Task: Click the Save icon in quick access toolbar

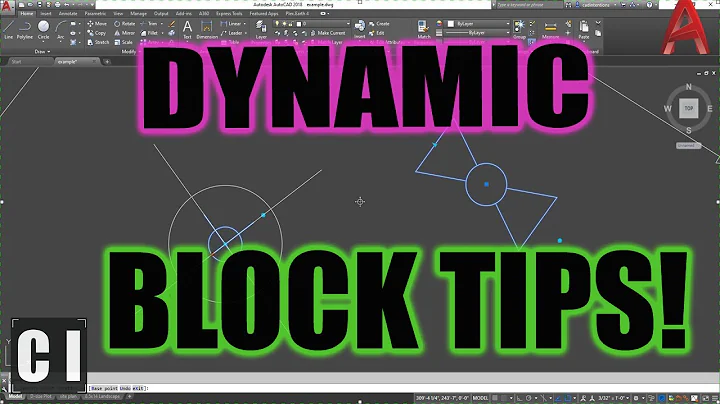Action: click(x=39, y=5)
